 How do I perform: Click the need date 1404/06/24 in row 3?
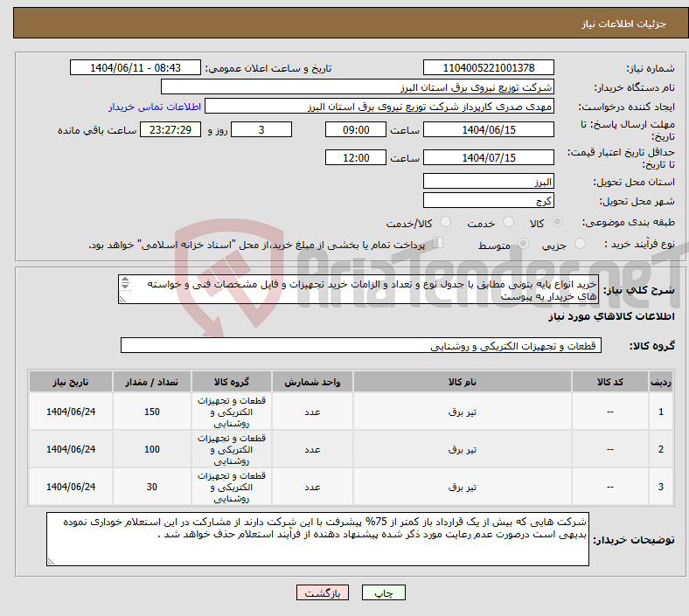(71, 487)
